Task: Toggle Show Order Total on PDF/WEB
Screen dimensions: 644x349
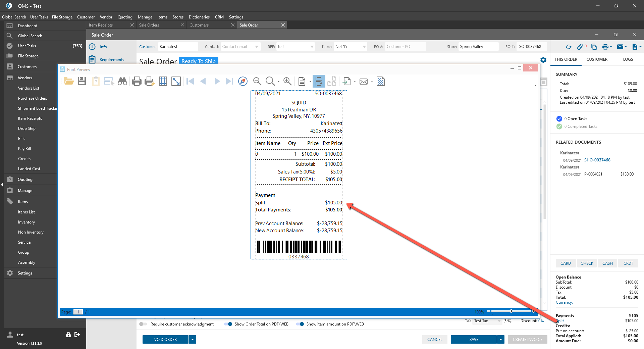Action: tap(228, 324)
